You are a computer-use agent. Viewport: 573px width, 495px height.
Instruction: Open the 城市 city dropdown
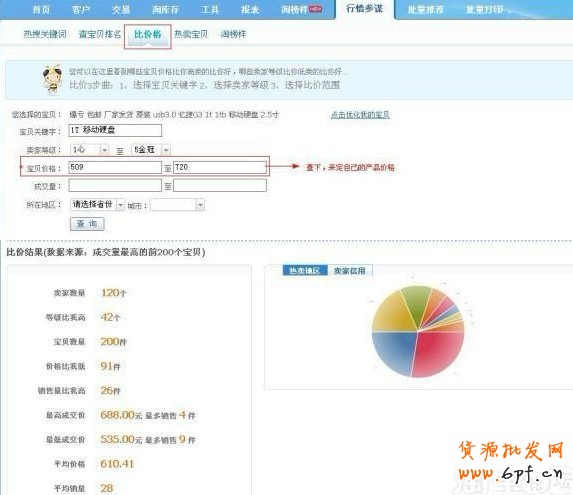click(177, 205)
